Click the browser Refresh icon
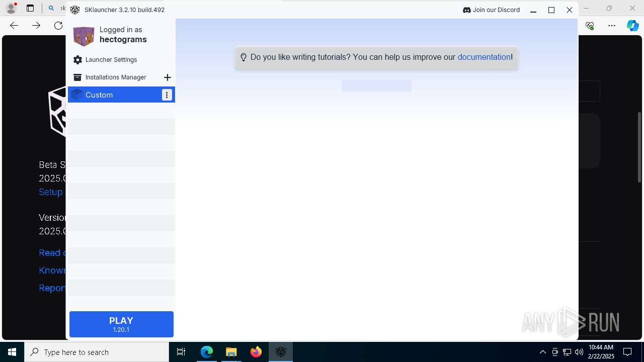 coord(58,26)
